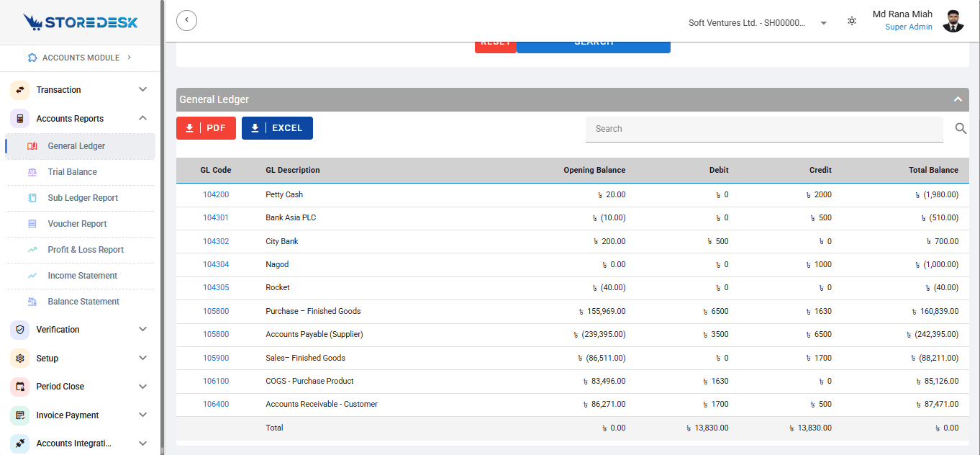Click the user profile avatar
The width and height of the screenshot is (980, 455).
click(953, 21)
